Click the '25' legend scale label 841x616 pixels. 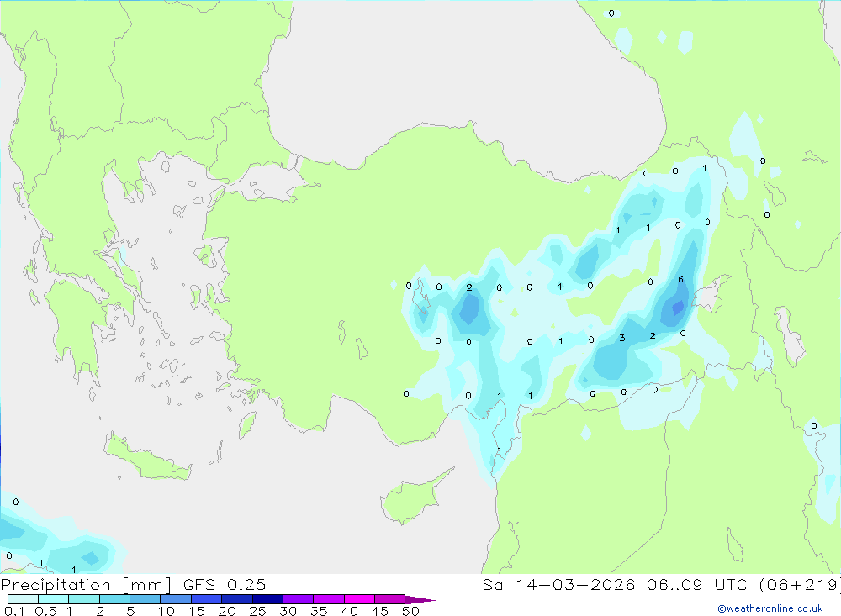(x=257, y=611)
